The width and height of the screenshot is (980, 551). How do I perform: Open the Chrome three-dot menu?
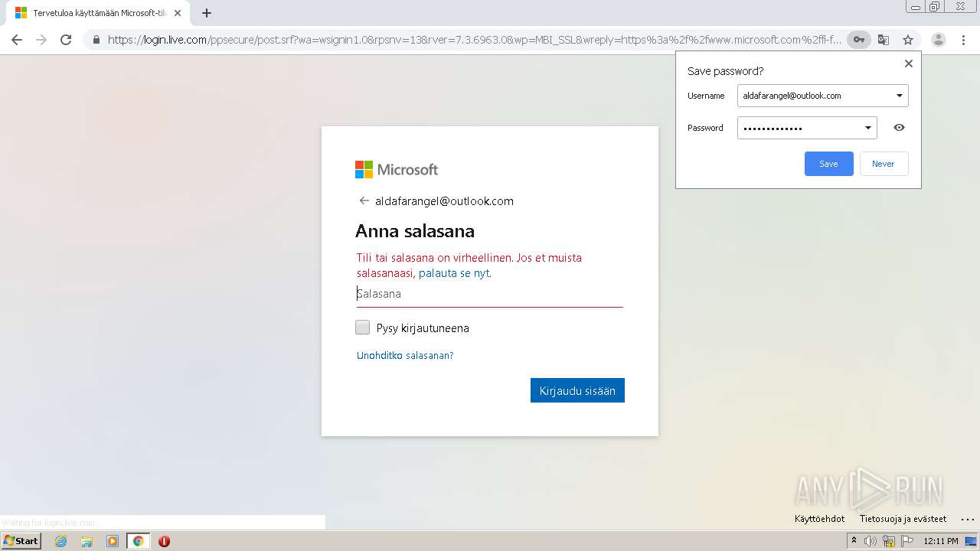tap(964, 40)
